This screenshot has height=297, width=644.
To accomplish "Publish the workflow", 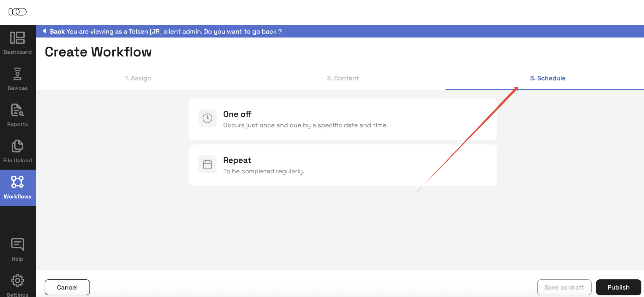I will coord(618,287).
